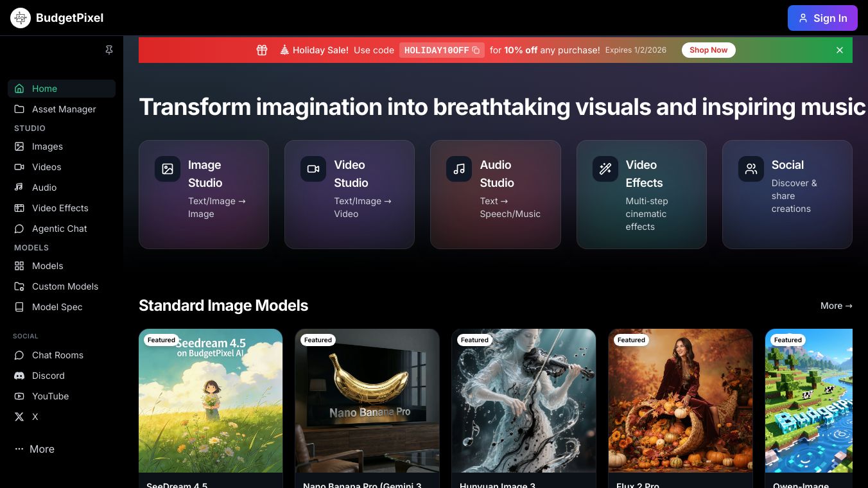Click 'Text → Speech/Music' description text

click(510, 207)
